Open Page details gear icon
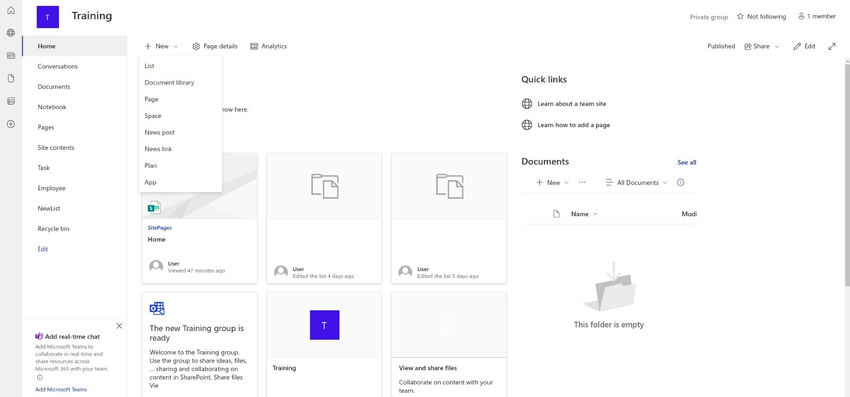This screenshot has height=397, width=850. [x=196, y=47]
